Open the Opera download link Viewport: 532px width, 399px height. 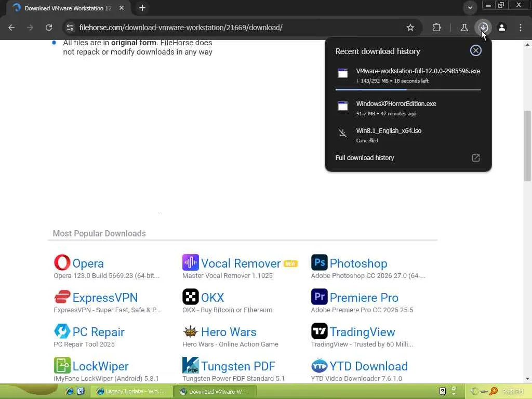point(88,263)
